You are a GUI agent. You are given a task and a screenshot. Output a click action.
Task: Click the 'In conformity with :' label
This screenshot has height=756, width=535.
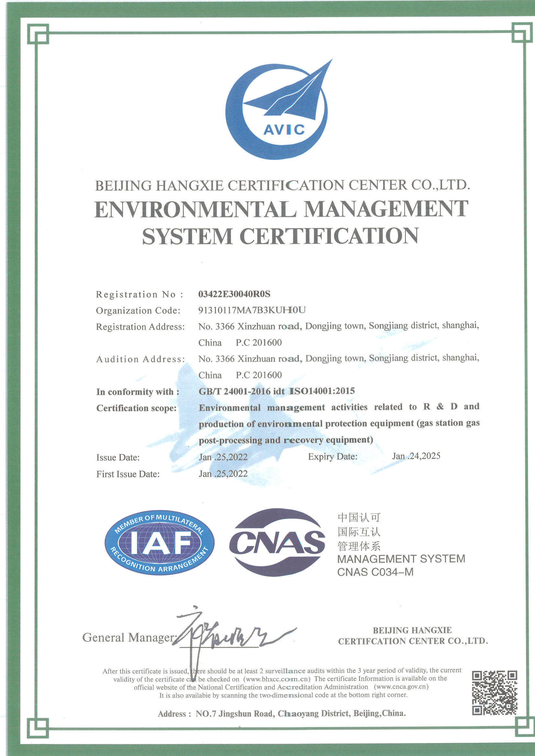click(138, 392)
